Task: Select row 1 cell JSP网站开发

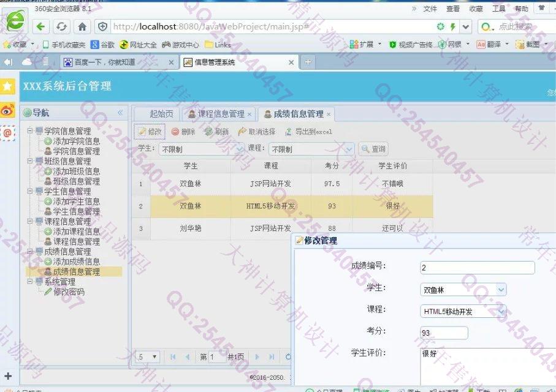Action: pyautogui.click(x=271, y=184)
